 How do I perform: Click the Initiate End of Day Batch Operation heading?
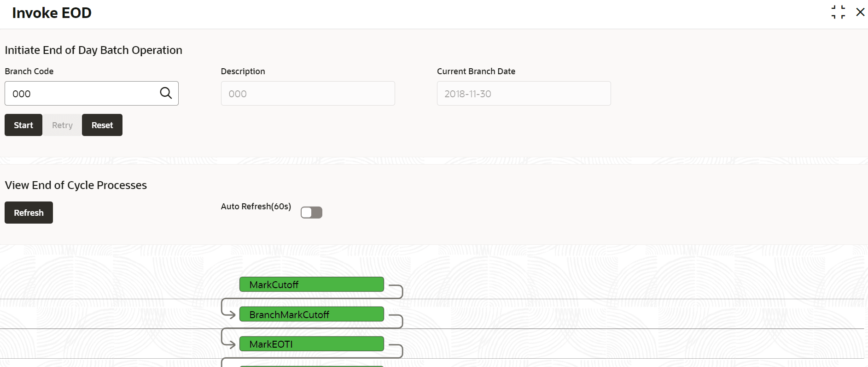[93, 50]
